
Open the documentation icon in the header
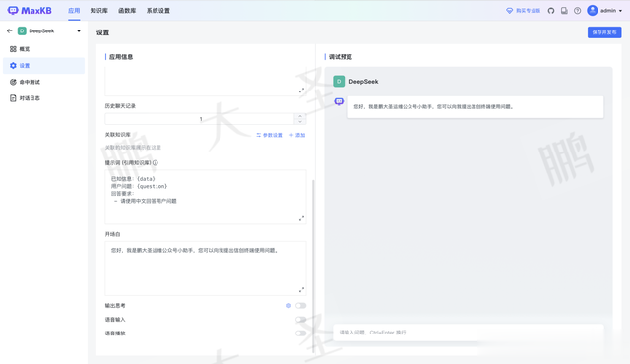click(564, 11)
